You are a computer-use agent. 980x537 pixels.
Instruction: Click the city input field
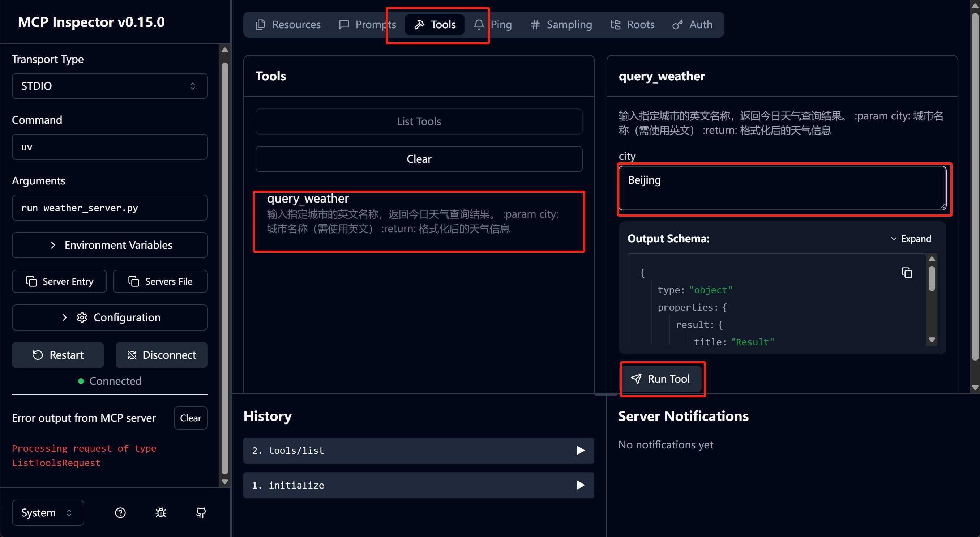tap(783, 188)
